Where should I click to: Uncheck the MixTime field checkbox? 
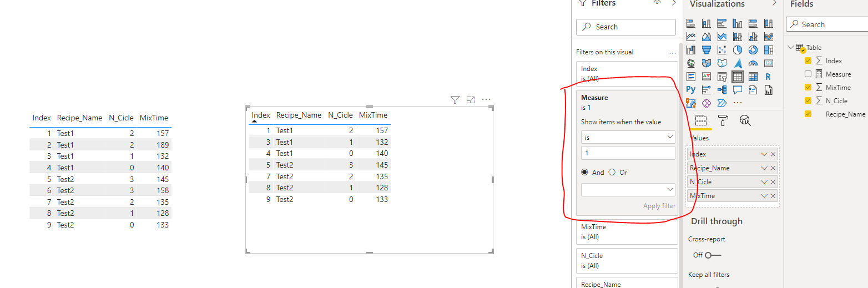coord(808,87)
